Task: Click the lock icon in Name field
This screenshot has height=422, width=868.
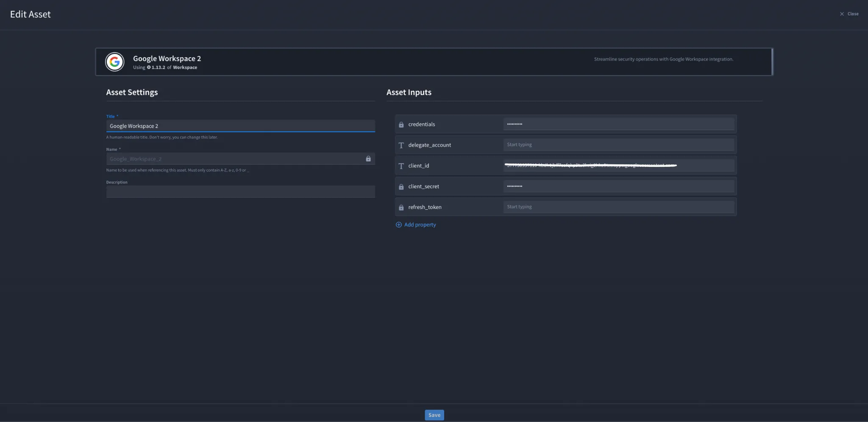Action: (x=368, y=158)
